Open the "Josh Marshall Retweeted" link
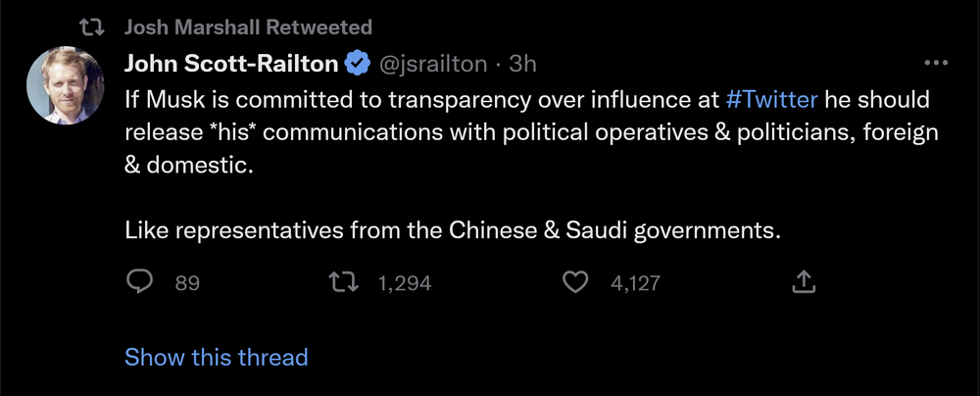This screenshot has height=396, width=980. [248, 26]
